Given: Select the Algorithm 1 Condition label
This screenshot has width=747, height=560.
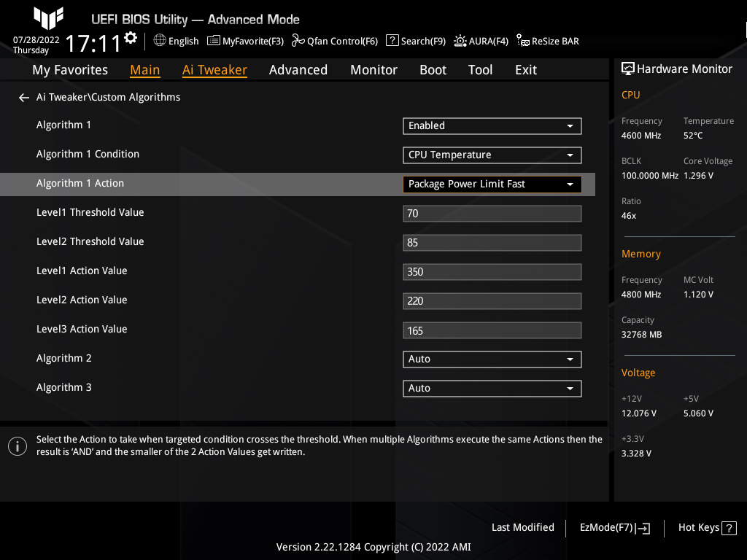Looking at the screenshot, I should [88, 154].
